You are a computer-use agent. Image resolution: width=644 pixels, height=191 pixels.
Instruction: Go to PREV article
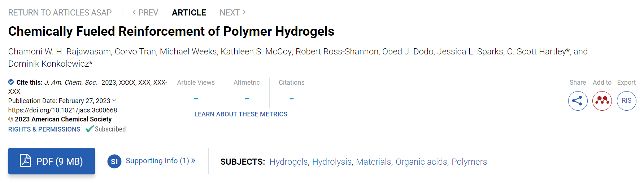coord(145,13)
